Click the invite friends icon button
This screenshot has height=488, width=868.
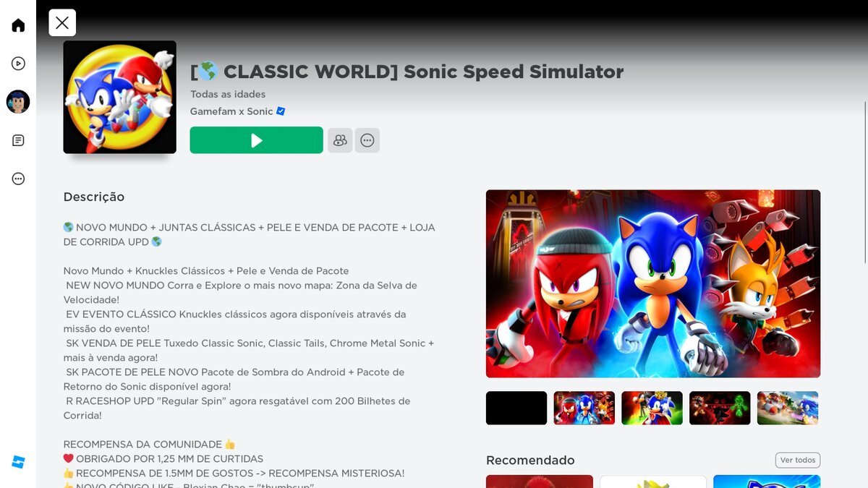pos(340,140)
